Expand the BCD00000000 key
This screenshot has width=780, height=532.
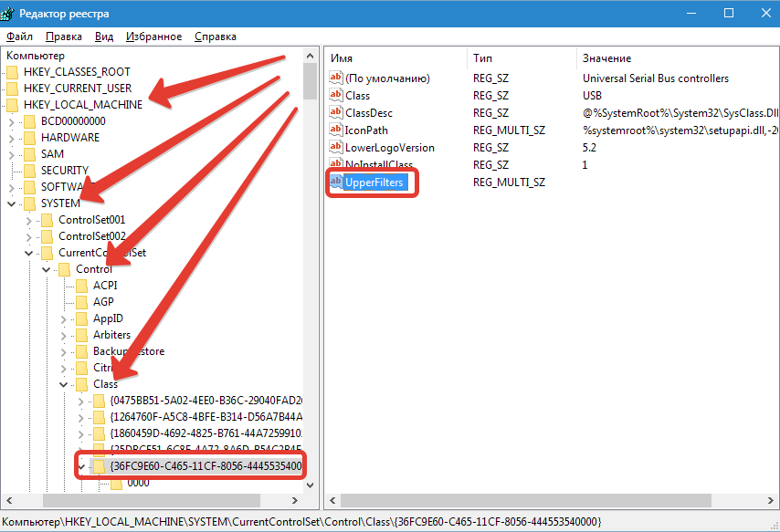click(x=12, y=121)
